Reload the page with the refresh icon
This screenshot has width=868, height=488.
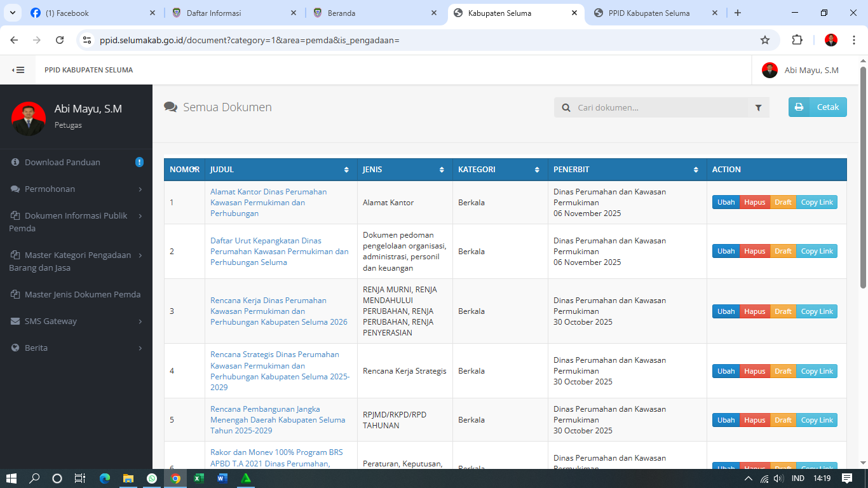(x=60, y=40)
